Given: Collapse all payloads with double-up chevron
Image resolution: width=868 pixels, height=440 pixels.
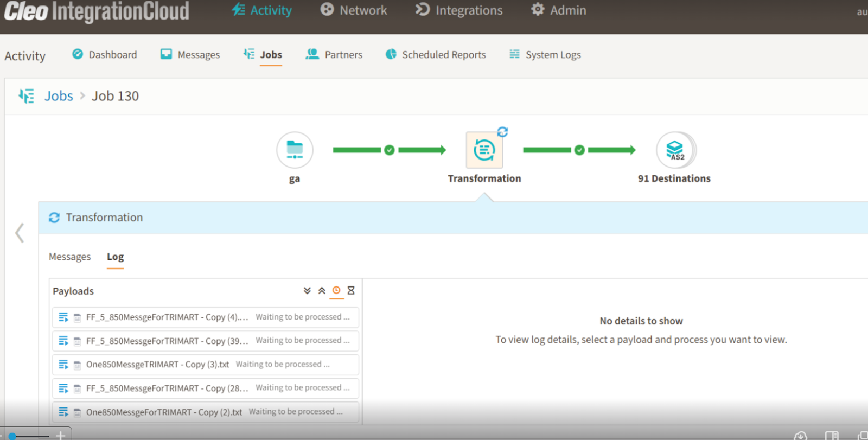Looking at the screenshot, I should pyautogui.click(x=322, y=291).
